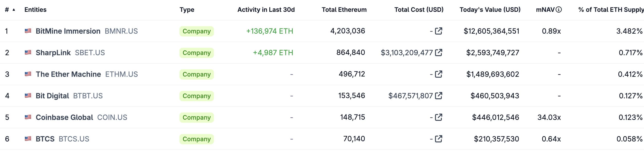Screen dimensions: 644x152
Task: Open BTCS total cost external link icon
Action: (439, 139)
